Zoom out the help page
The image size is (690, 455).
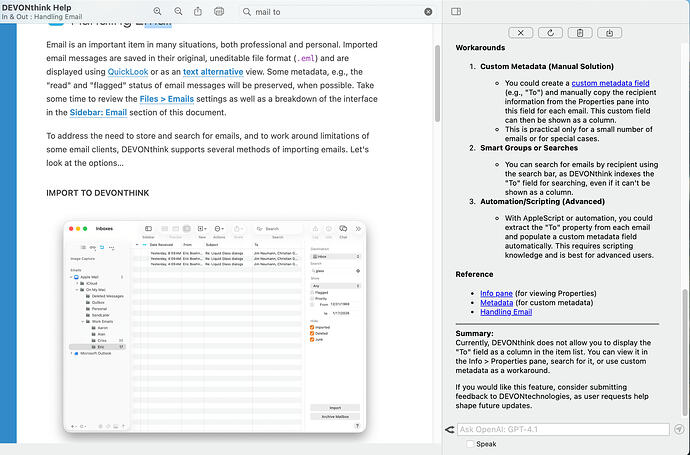(178, 11)
